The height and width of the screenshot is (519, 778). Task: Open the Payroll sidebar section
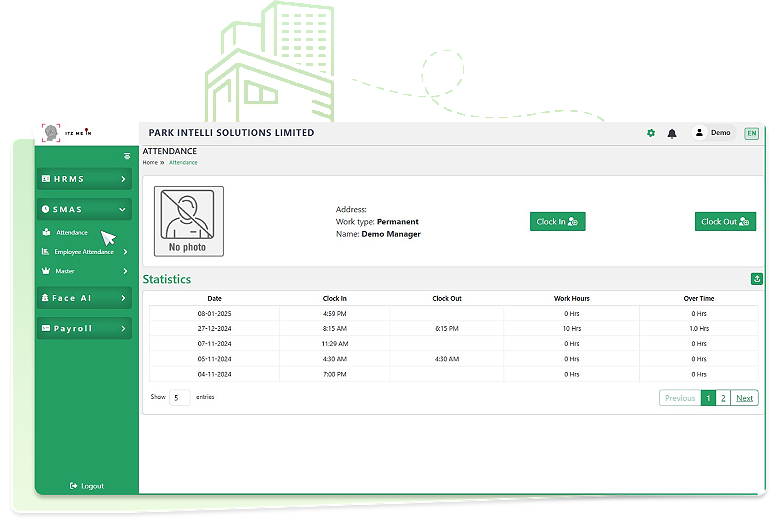tap(84, 328)
